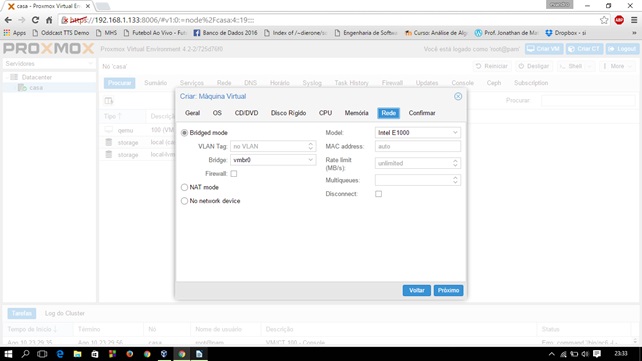The height and width of the screenshot is (361, 642).
Task: Open the Firewall node tab
Action: (392, 83)
